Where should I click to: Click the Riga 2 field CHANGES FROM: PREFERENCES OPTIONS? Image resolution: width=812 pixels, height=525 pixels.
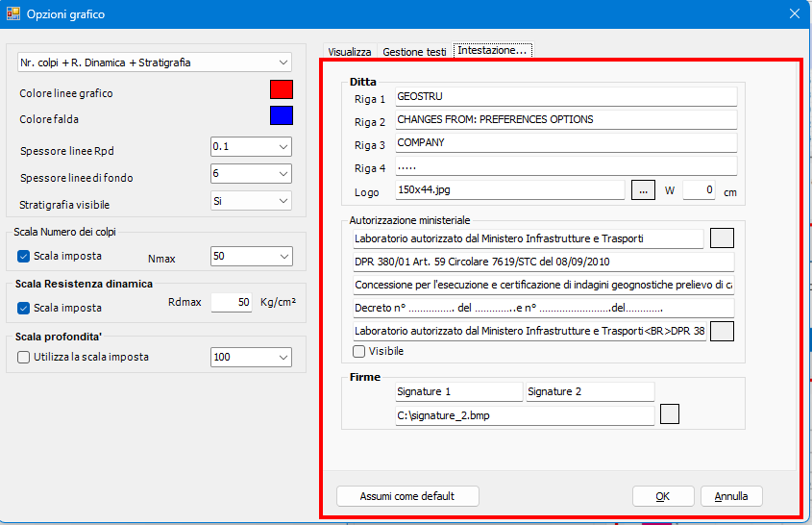pyautogui.click(x=566, y=120)
